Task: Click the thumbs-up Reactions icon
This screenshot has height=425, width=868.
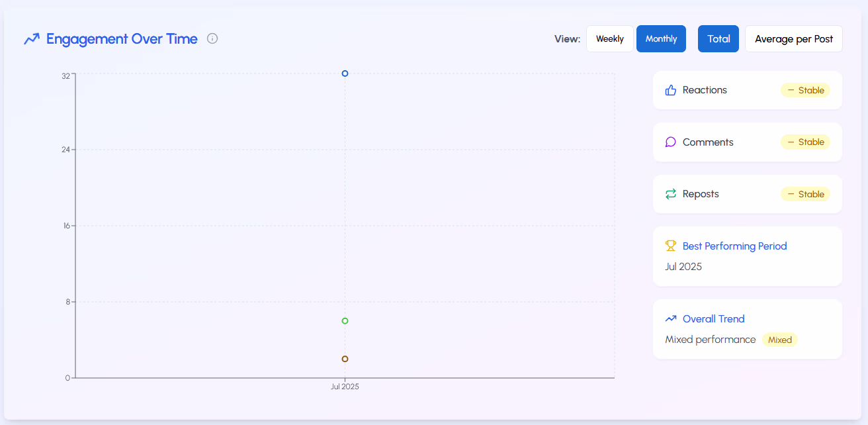Action: (x=670, y=90)
